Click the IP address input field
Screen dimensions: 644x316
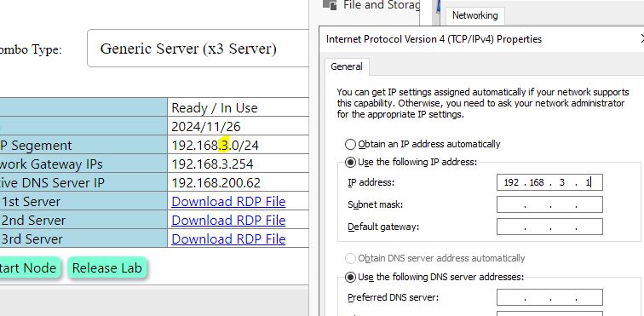pos(549,182)
